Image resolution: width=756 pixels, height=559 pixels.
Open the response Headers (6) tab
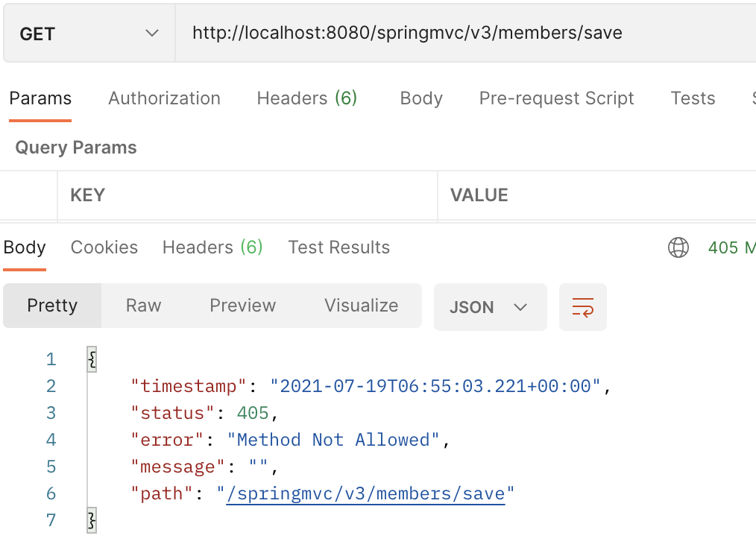pos(212,247)
